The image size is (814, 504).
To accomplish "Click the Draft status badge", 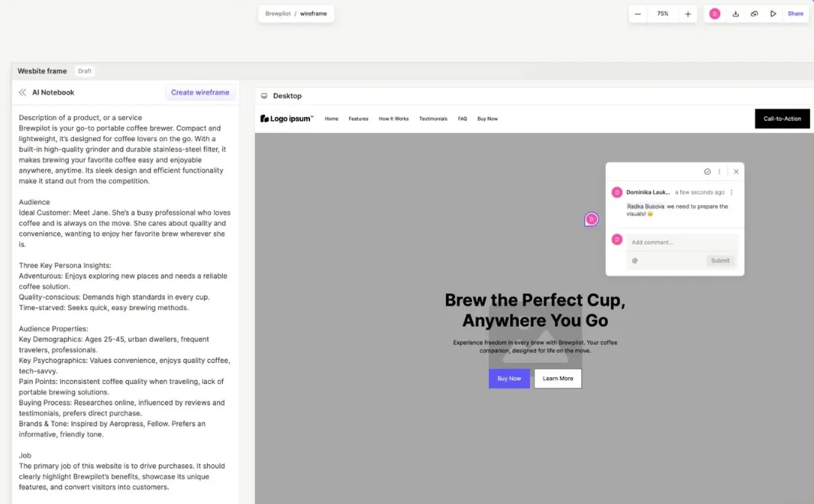I will point(85,71).
